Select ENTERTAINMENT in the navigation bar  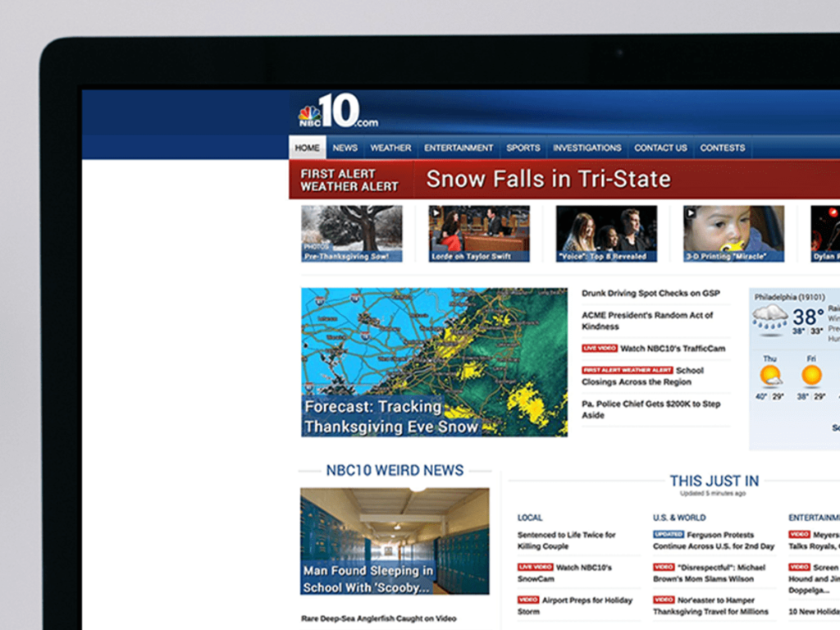pyautogui.click(x=459, y=148)
